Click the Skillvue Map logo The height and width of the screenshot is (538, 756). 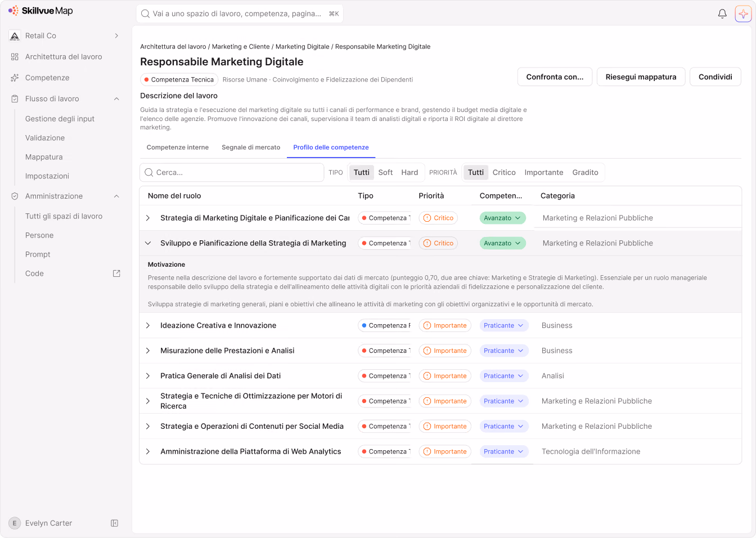click(x=40, y=11)
